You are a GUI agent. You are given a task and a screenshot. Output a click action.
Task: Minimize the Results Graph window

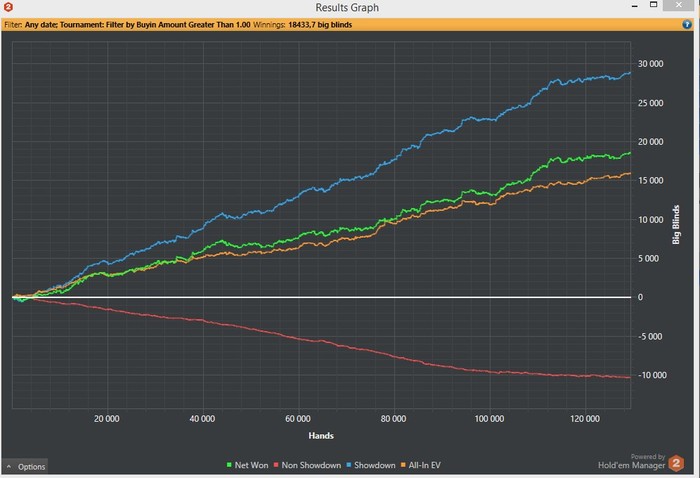click(x=634, y=6)
